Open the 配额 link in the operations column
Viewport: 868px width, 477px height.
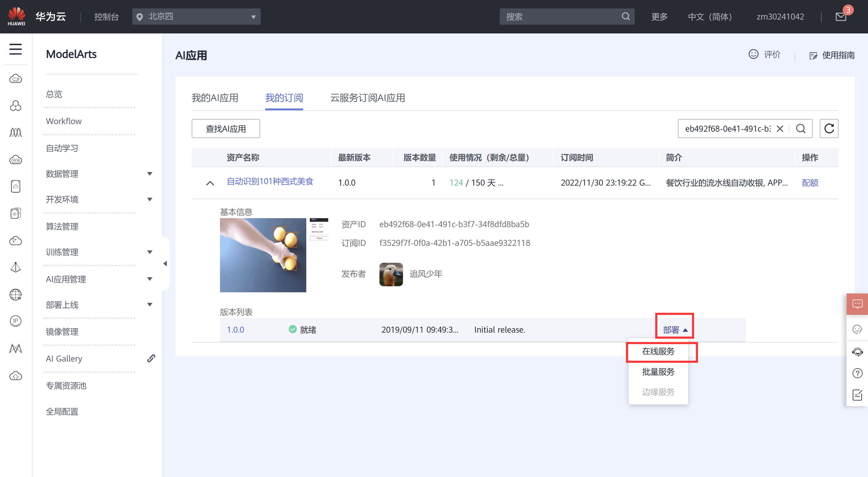810,183
